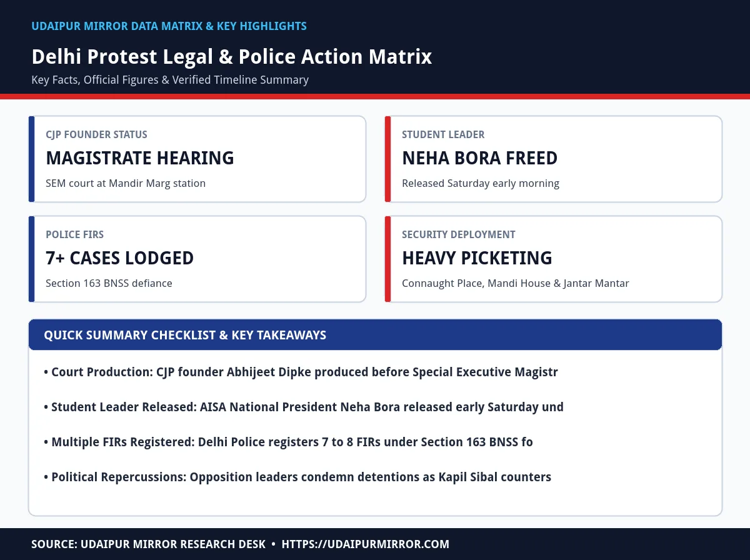Click the 'Student Leader Released' bullet line
This screenshot has width=750, height=560.
(304, 407)
